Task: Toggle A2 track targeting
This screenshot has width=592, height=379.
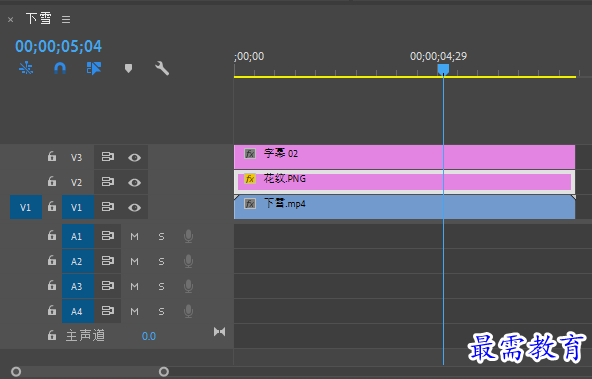Action: pos(78,261)
